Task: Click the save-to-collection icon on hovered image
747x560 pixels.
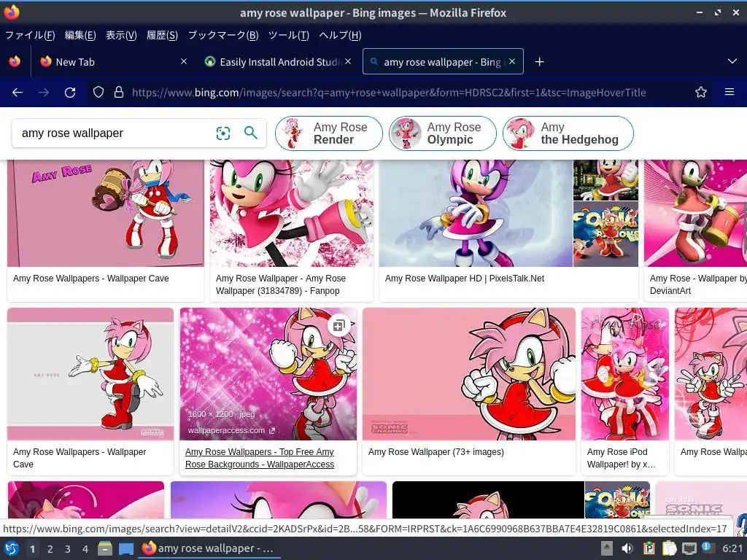Action: [x=339, y=326]
